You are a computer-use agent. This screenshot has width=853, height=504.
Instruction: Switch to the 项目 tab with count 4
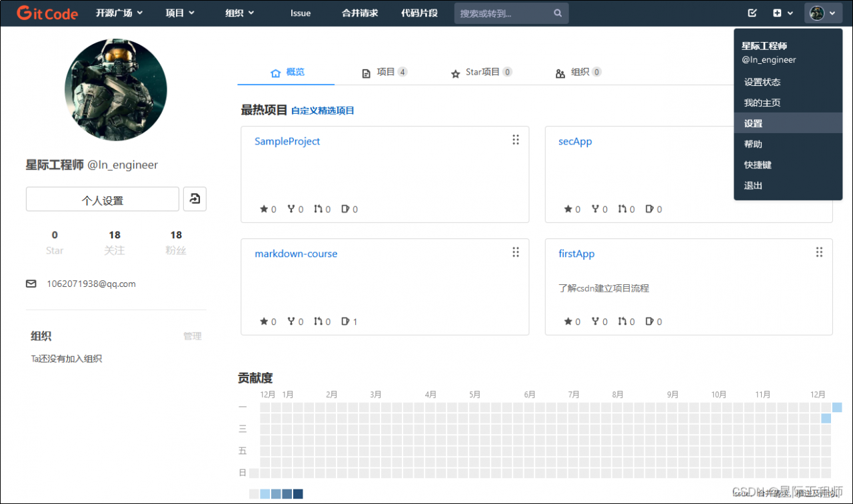point(385,72)
